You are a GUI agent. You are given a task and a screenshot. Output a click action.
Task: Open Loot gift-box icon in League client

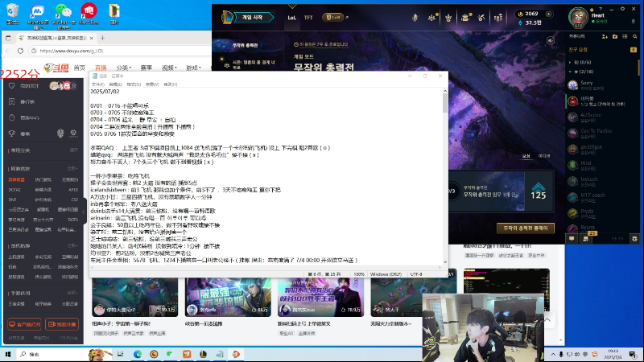(465, 18)
